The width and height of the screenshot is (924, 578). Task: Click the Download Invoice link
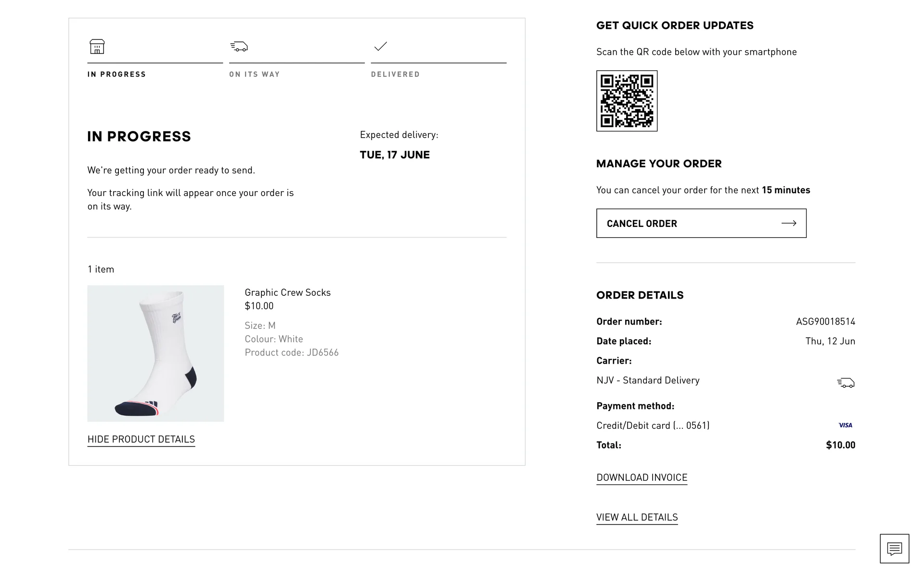642,477
